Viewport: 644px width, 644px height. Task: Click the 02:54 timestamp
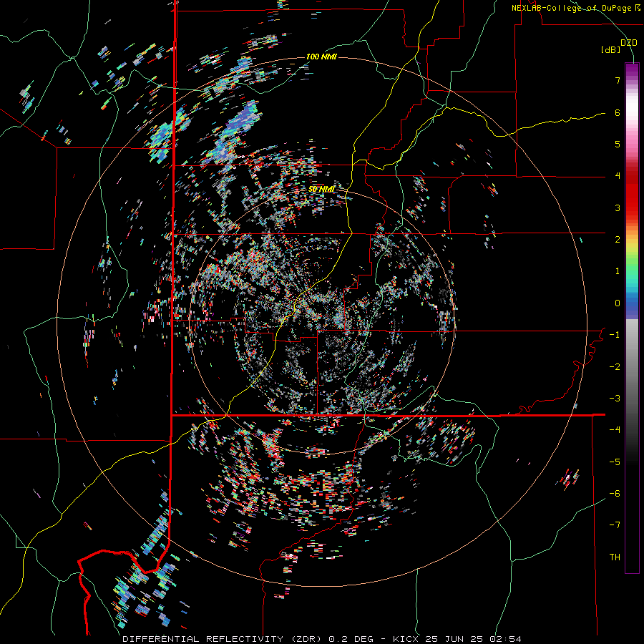point(506,639)
